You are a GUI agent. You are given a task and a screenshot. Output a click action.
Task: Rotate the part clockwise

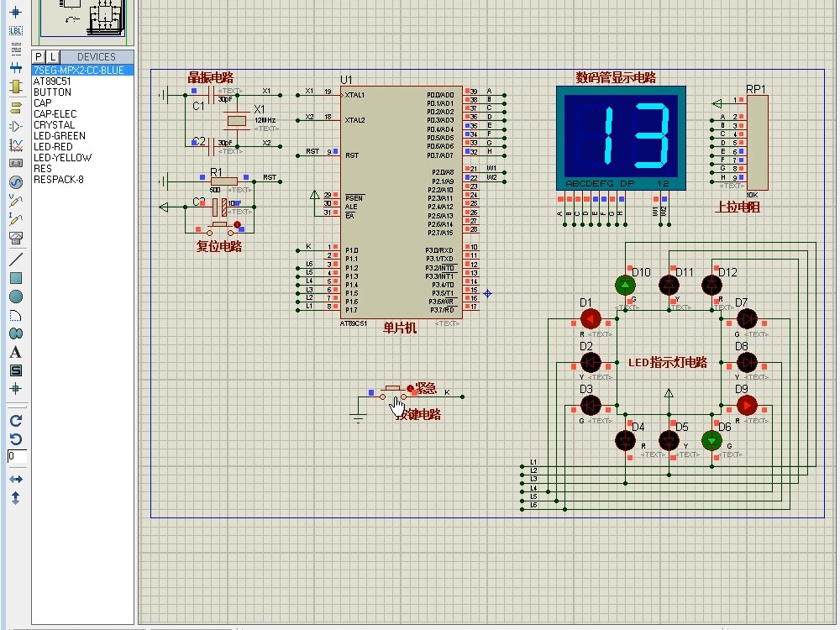pyautogui.click(x=16, y=421)
